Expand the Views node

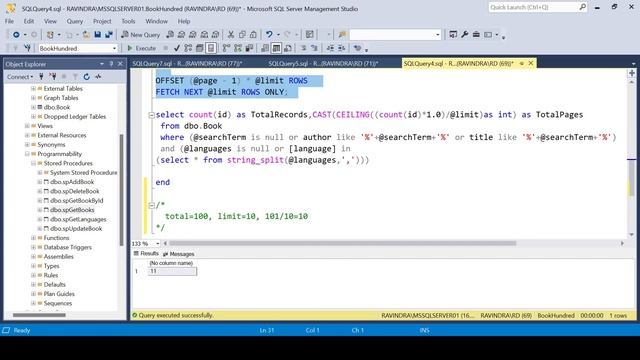(x=27, y=126)
